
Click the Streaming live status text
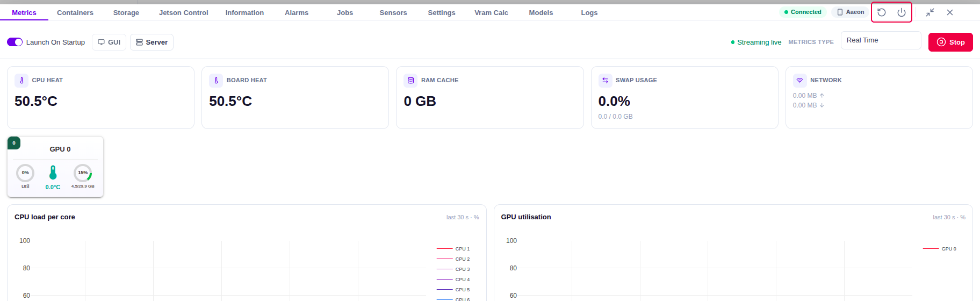click(759, 42)
